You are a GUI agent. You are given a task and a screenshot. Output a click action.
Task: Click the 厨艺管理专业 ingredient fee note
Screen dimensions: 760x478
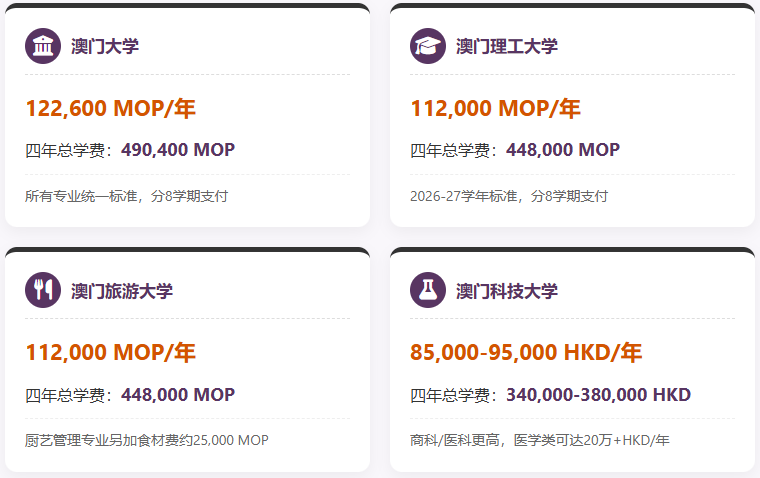[147, 440]
